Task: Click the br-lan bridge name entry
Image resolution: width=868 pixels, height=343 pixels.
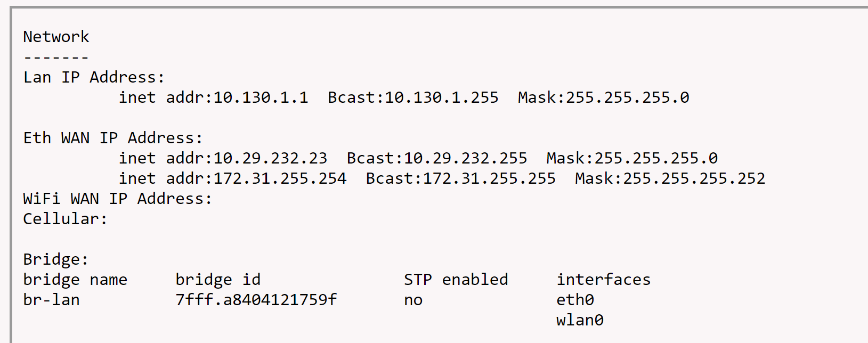Action: coord(51,300)
